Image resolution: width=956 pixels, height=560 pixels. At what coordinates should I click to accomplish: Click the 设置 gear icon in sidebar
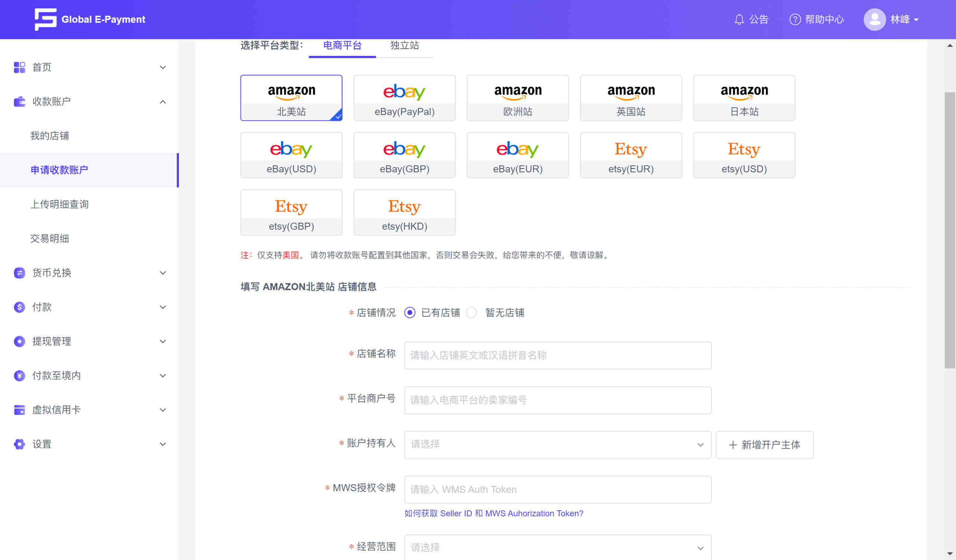point(19,444)
